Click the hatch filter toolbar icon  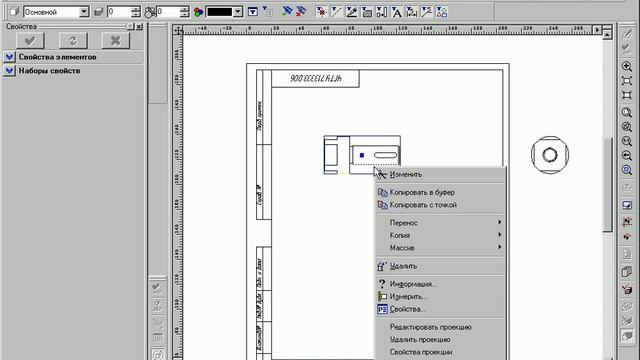(x=367, y=12)
